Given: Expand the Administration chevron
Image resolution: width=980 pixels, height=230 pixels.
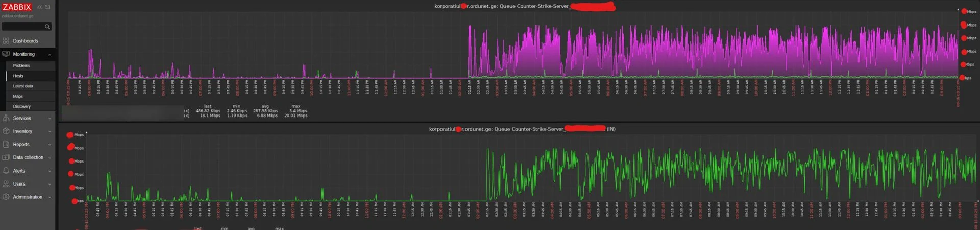Looking at the screenshot, I should pyautogui.click(x=50, y=197).
